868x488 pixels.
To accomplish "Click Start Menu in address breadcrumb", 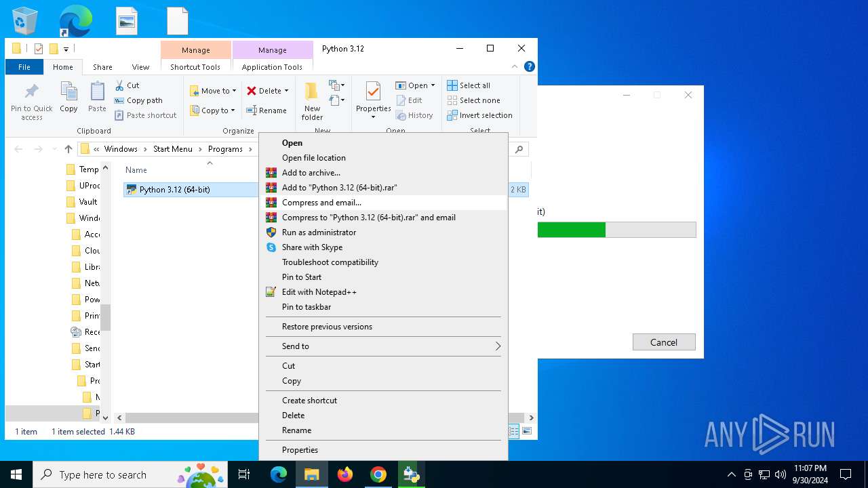I will pyautogui.click(x=173, y=149).
